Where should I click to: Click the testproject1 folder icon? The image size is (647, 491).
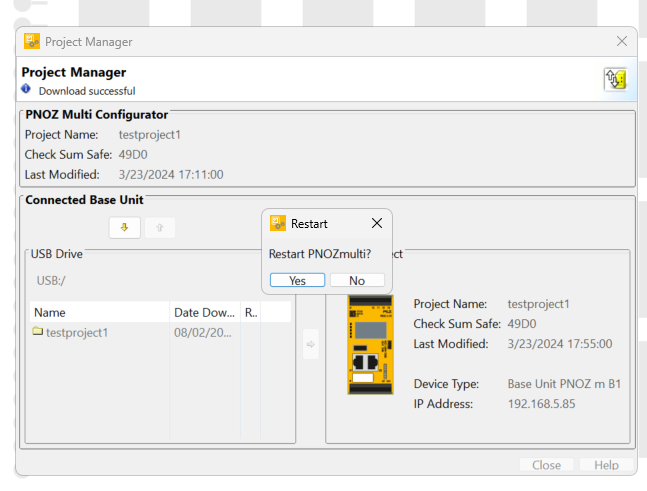point(38,331)
